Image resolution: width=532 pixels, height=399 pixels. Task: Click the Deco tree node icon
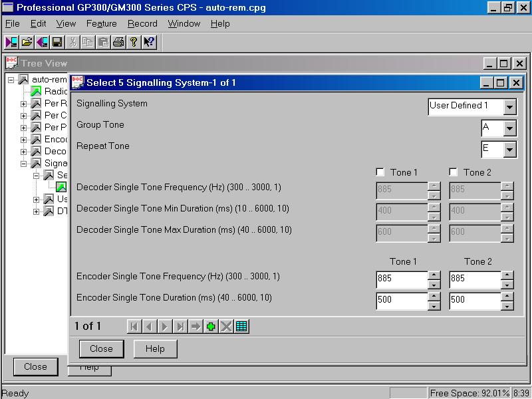36,152
